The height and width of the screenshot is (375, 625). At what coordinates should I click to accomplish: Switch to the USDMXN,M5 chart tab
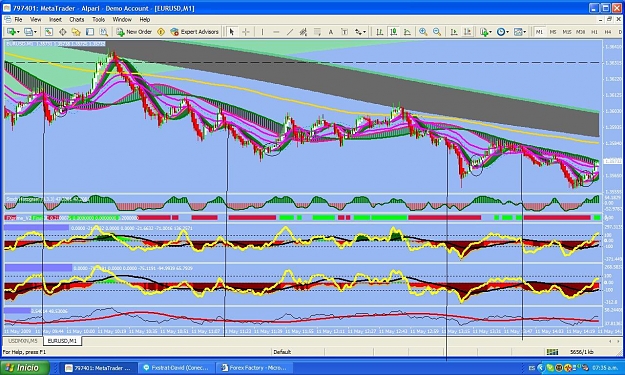coord(23,341)
